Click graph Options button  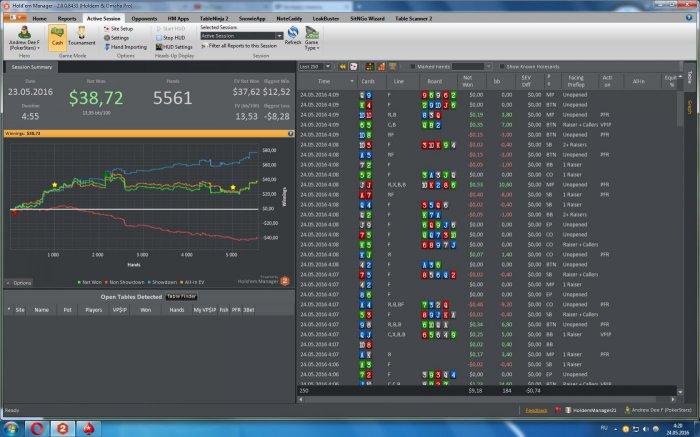click(x=20, y=283)
